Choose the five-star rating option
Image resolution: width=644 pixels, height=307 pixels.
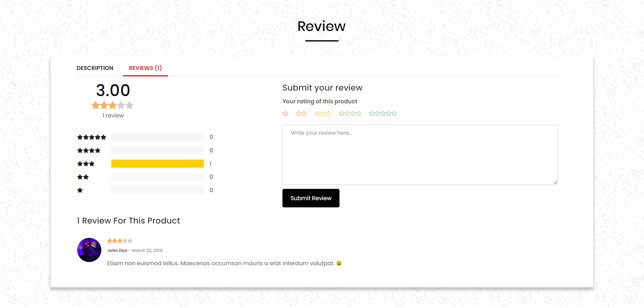[x=383, y=113]
